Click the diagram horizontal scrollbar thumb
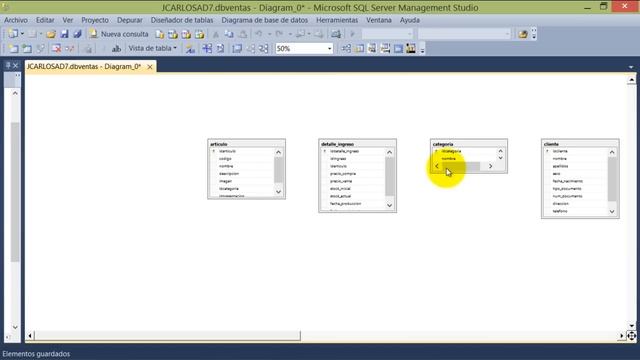Screen dimensions: 640x360 (167, 336)
